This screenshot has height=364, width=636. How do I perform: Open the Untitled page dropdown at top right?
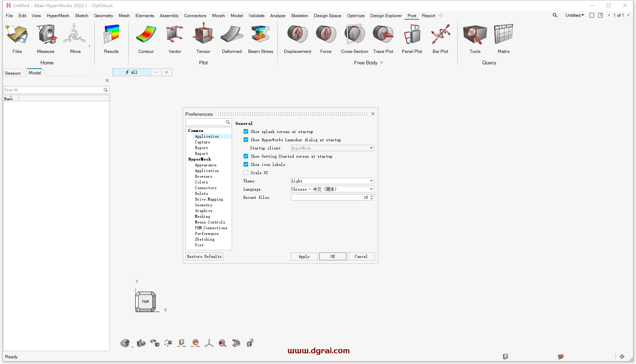pyautogui.click(x=575, y=15)
